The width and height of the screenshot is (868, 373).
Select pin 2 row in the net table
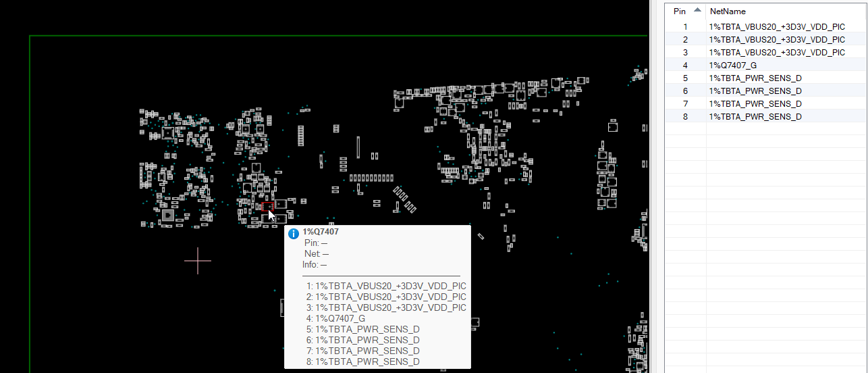[x=765, y=40]
